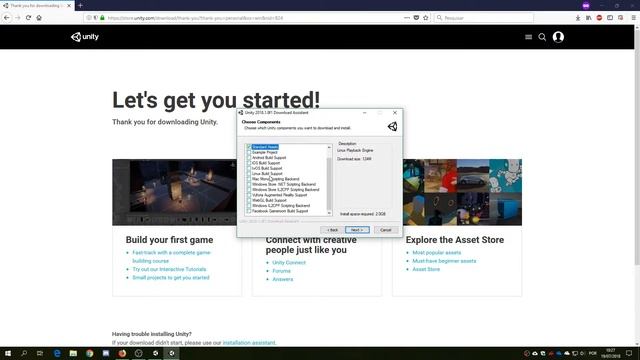Open a new browser tab with plus

tap(80, 5)
